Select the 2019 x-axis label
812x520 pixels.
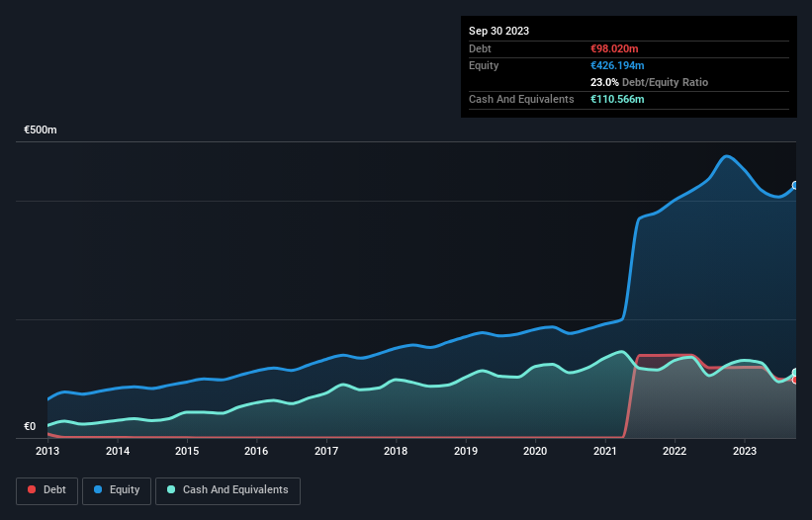(466, 451)
